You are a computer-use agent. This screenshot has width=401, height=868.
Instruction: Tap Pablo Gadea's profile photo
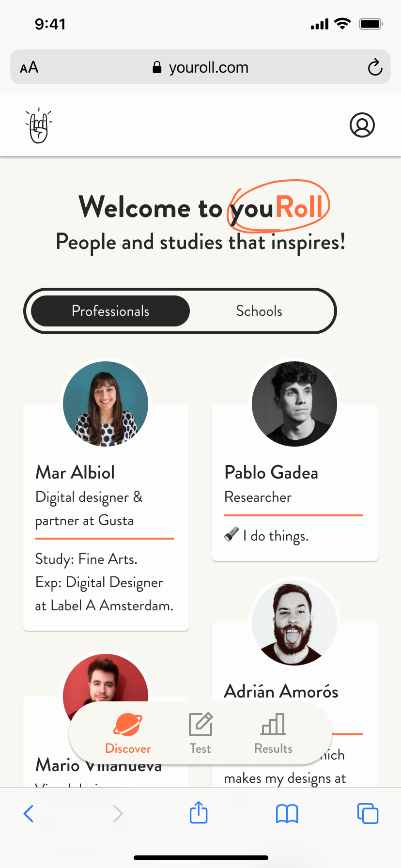click(x=294, y=403)
